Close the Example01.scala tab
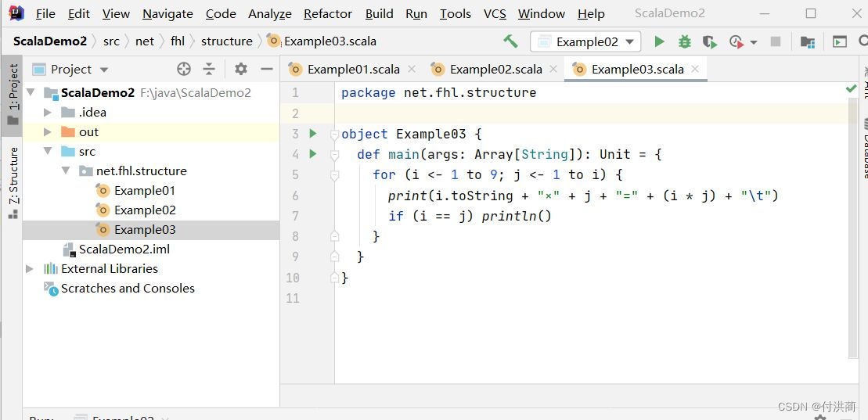 pos(412,69)
